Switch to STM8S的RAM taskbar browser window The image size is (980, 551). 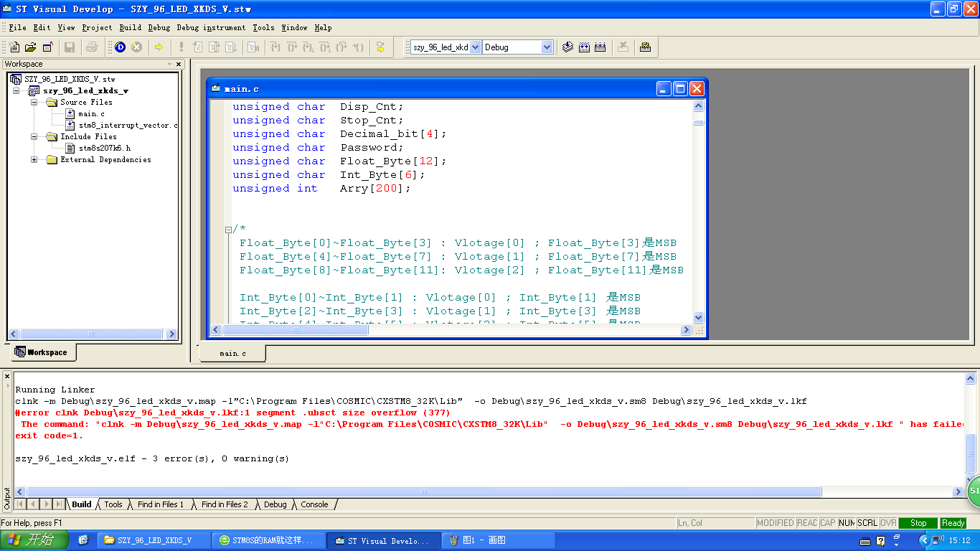268,540
